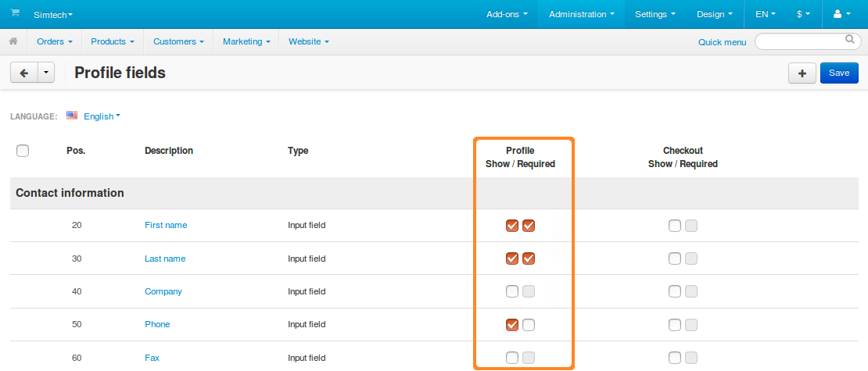The image size is (868, 371).
Task: Open the First name field link
Action: coord(166,225)
